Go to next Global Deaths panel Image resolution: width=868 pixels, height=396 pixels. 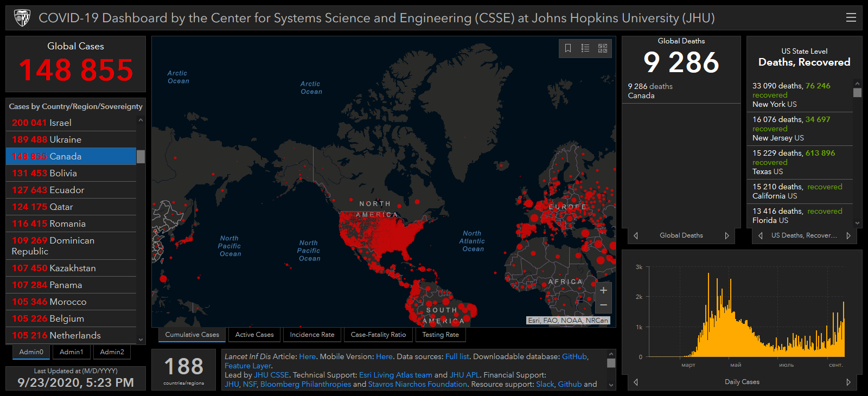tap(727, 235)
